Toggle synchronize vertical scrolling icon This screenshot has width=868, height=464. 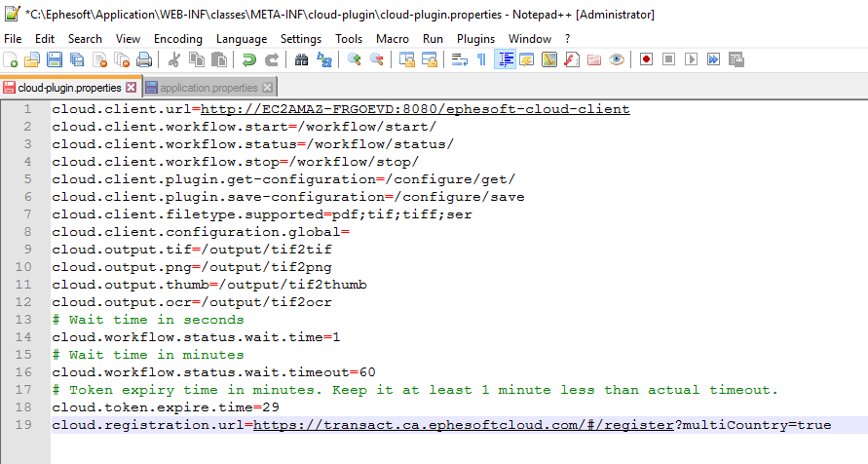click(407, 59)
